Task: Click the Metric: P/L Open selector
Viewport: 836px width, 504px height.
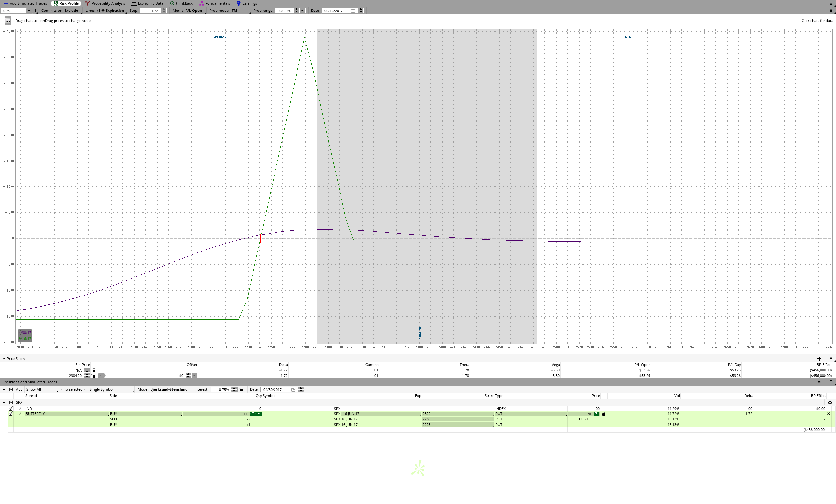Action: pyautogui.click(x=187, y=11)
